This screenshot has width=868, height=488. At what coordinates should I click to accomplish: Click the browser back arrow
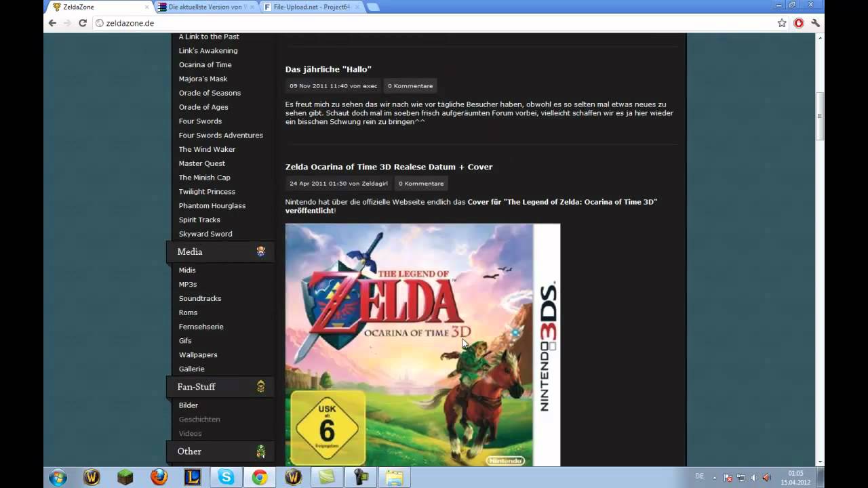[x=52, y=23]
